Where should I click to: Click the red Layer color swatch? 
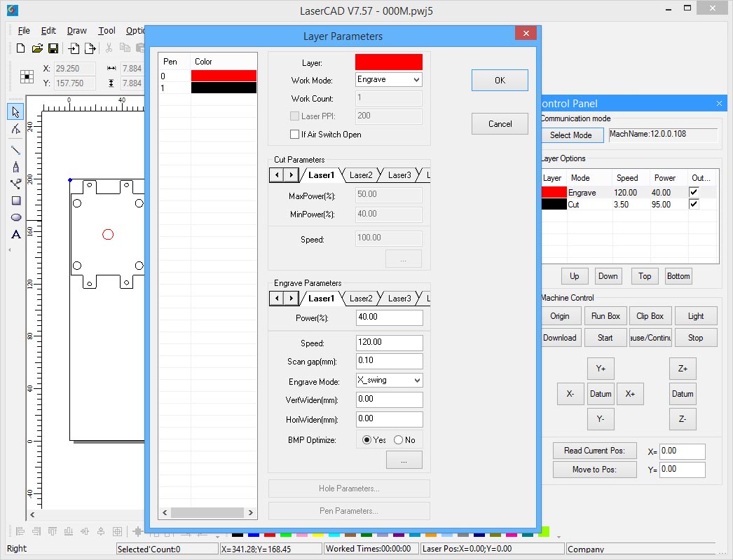click(x=389, y=62)
